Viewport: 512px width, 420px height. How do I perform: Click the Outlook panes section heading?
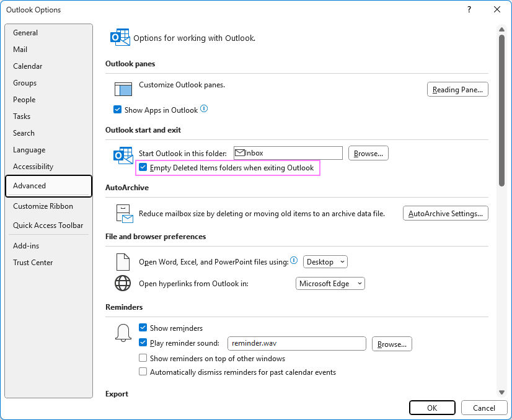pyautogui.click(x=130, y=64)
